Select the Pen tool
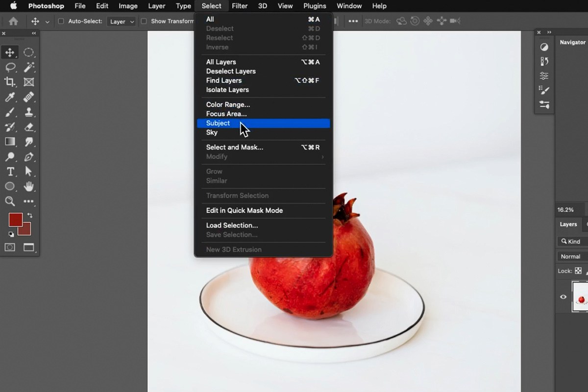 29,157
